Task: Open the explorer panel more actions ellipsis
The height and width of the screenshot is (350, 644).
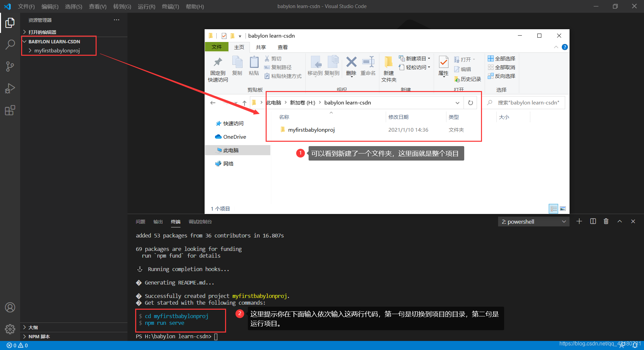Action: [116, 20]
